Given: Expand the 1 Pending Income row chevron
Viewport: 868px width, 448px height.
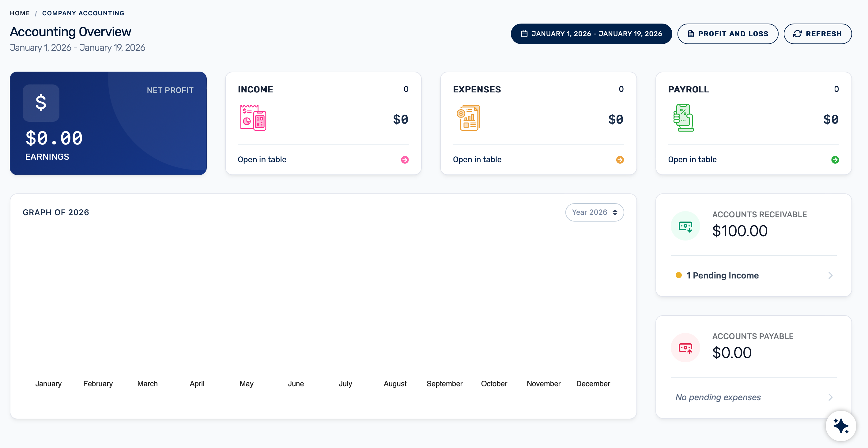Looking at the screenshot, I should coord(830,275).
